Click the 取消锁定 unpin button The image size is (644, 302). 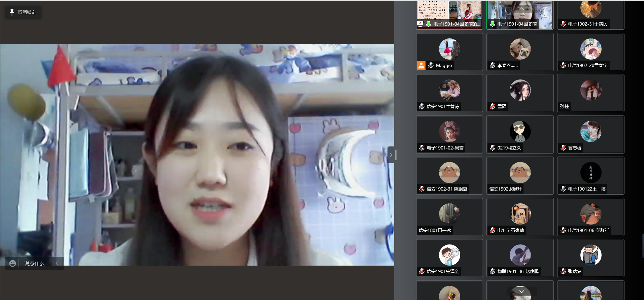[23, 12]
